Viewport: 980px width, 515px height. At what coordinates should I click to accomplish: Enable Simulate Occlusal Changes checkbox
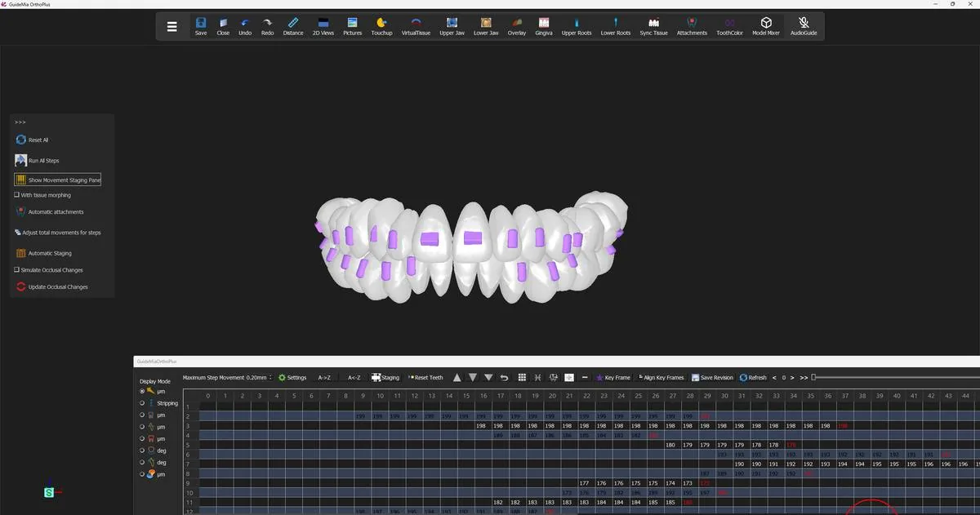[x=17, y=269]
